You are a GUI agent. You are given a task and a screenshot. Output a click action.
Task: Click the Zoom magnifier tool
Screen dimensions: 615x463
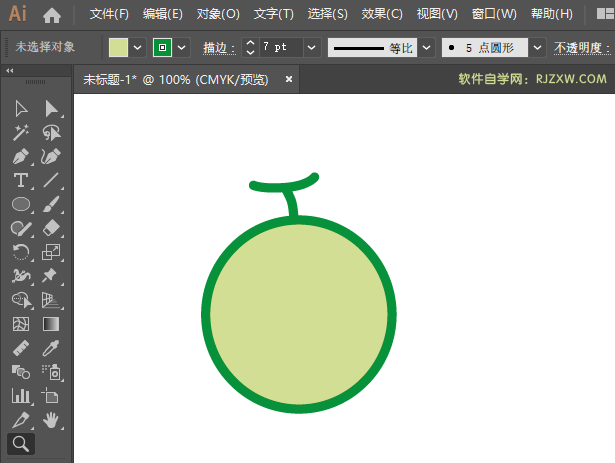pos(21,444)
